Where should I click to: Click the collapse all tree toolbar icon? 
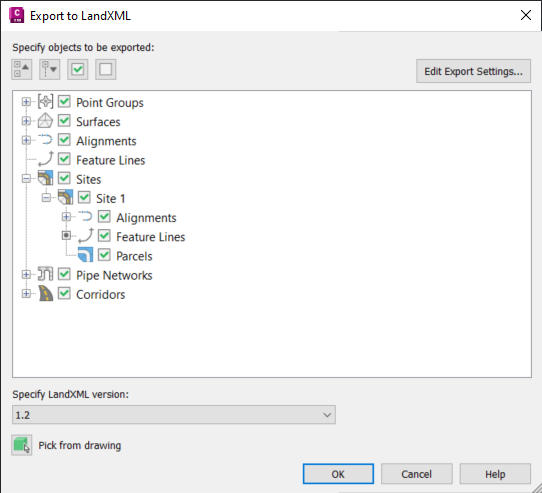21,69
